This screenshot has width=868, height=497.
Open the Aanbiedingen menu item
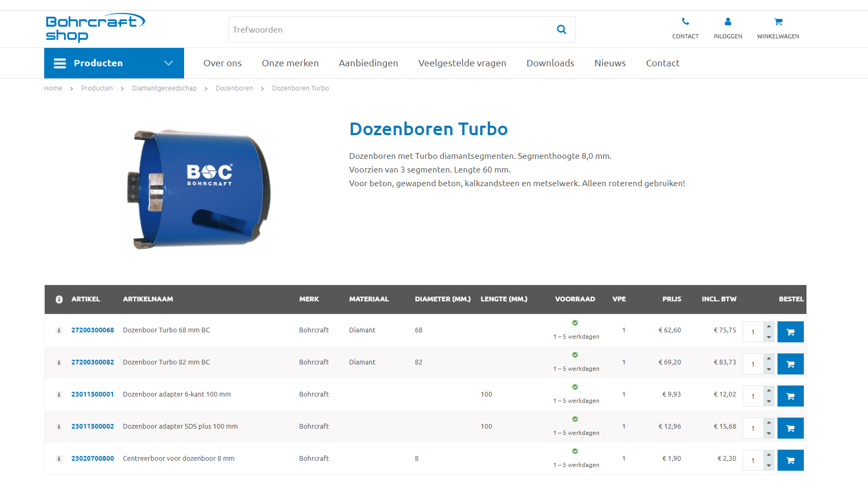pyautogui.click(x=368, y=63)
